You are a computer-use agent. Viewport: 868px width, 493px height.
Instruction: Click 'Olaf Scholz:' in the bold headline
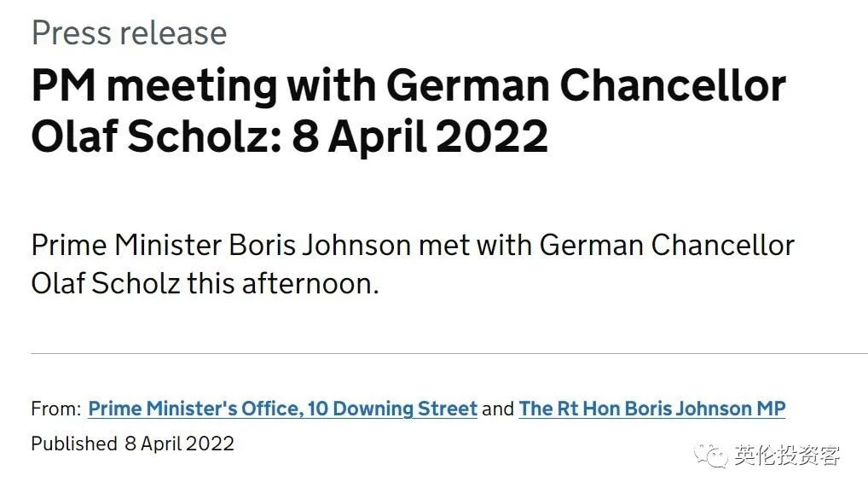pyautogui.click(x=157, y=136)
